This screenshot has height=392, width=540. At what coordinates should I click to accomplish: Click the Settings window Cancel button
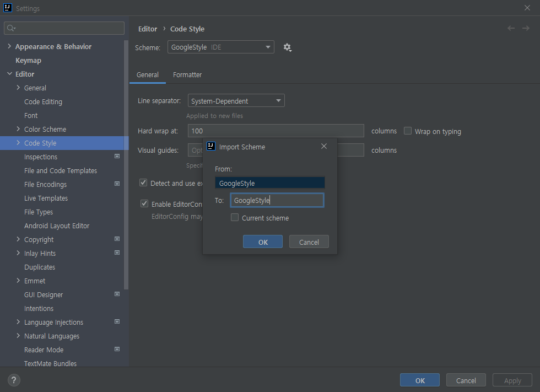[466, 380]
